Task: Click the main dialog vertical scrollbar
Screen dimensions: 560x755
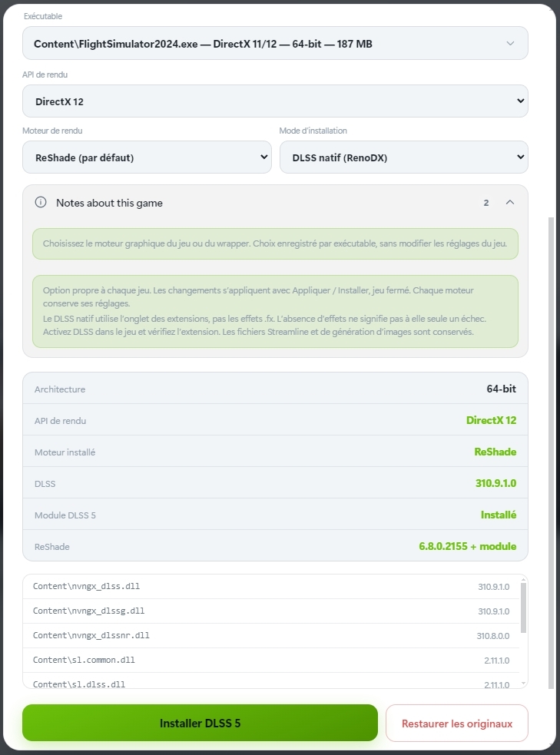Action: click(x=552, y=452)
